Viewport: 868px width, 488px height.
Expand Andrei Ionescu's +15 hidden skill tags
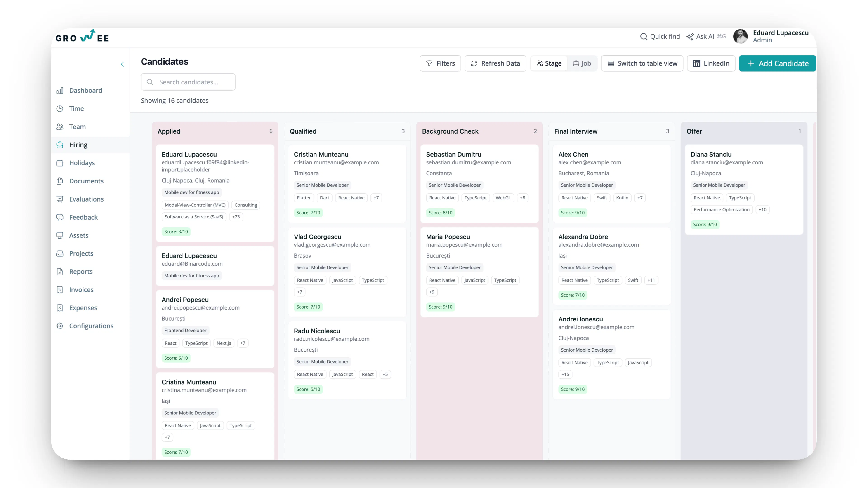click(565, 374)
